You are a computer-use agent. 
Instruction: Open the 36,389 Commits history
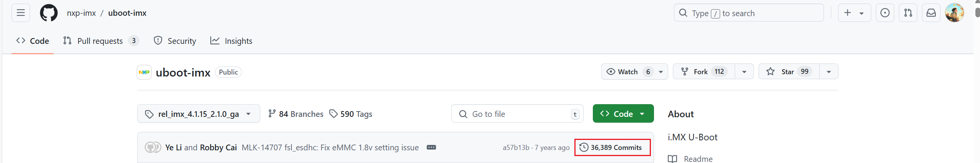[612, 148]
